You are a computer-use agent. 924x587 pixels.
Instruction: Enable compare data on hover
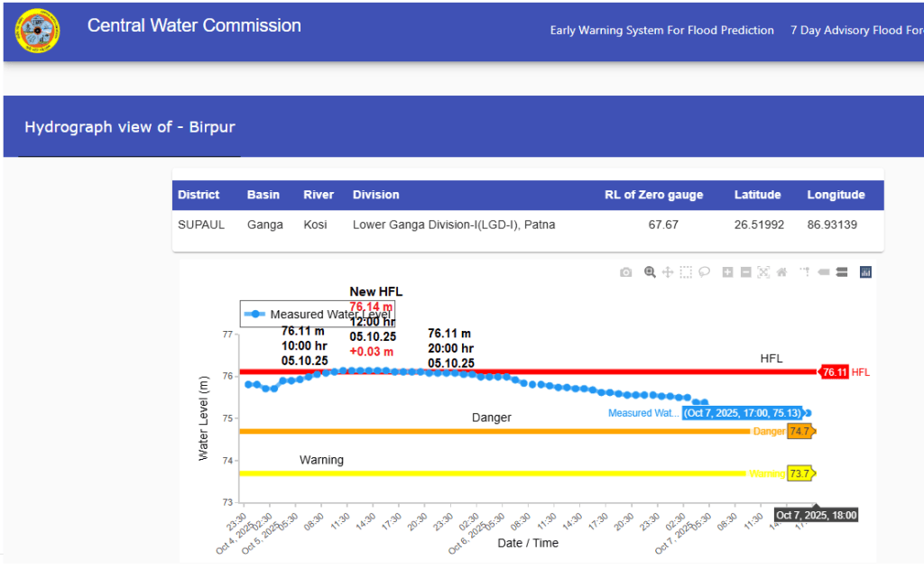point(841,272)
